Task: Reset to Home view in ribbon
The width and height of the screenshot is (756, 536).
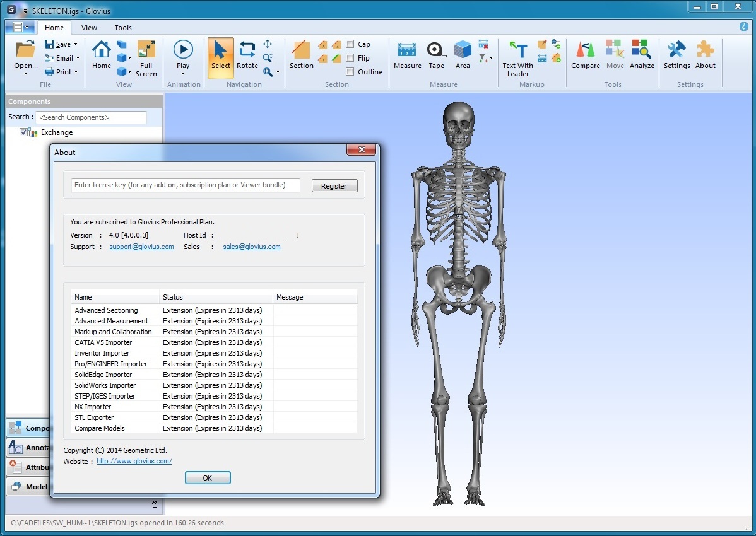Action: pos(101,55)
